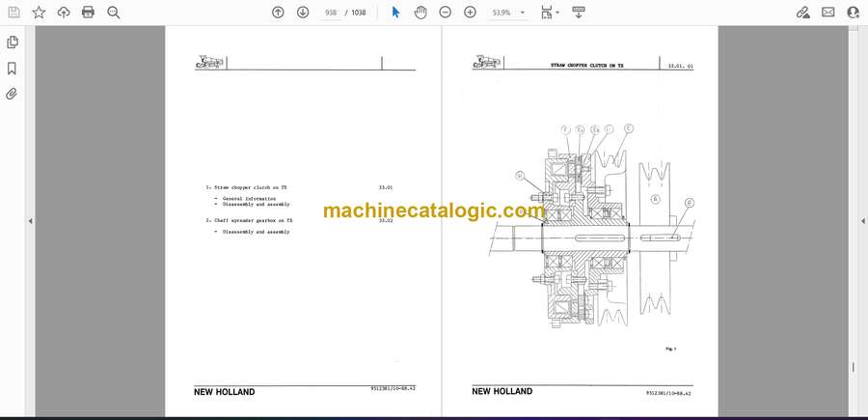Click vertical scrollbar thumb

pyautogui.click(x=854, y=367)
